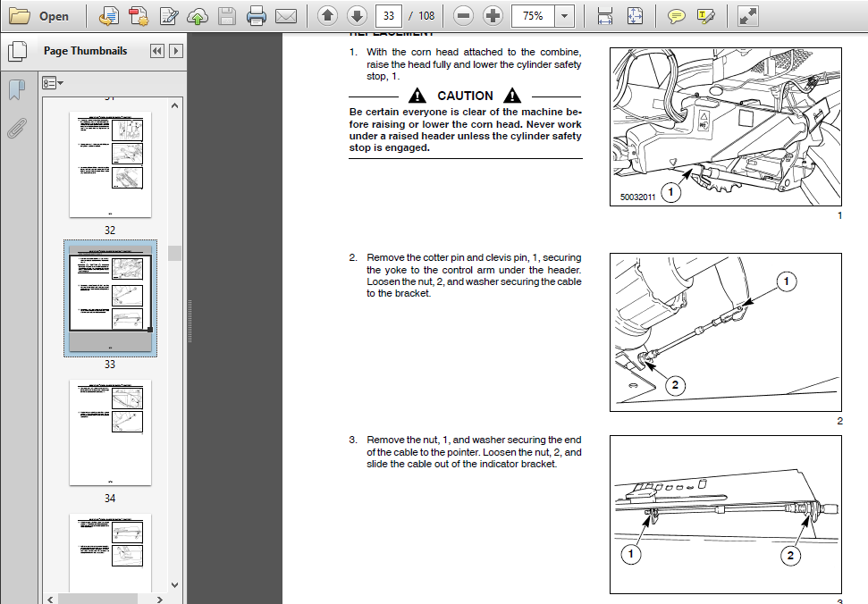The image size is (868, 604).
Task: Click the thumbnail panel scroll up arrow
Action: point(175,105)
